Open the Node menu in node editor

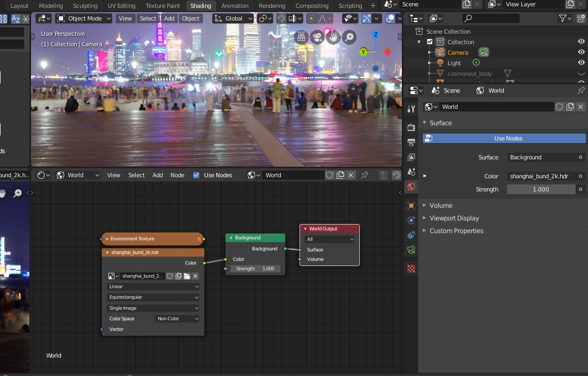(177, 175)
